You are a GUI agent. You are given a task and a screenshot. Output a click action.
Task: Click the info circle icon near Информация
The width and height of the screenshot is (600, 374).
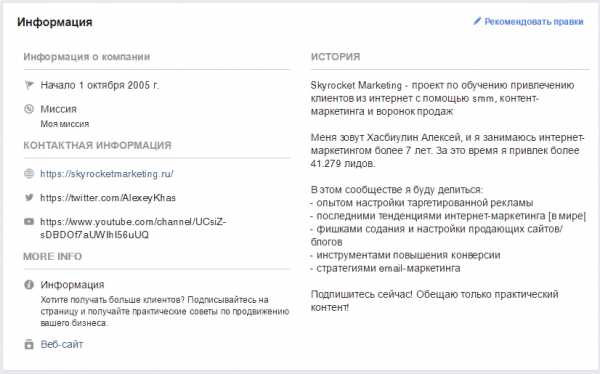pyautogui.click(x=29, y=284)
